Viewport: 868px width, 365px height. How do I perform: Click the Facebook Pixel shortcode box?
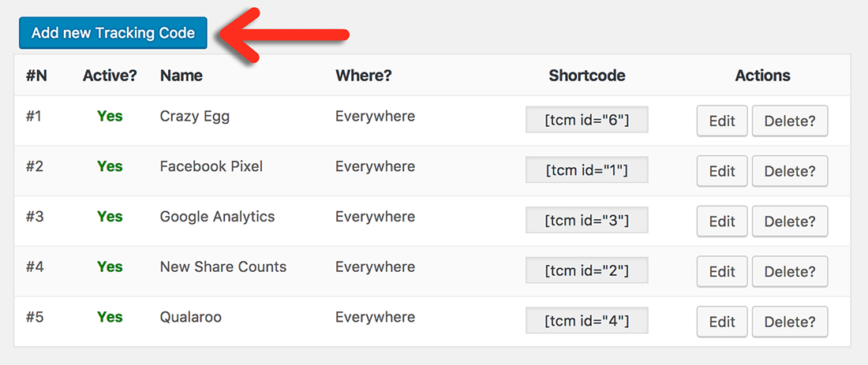[586, 170]
